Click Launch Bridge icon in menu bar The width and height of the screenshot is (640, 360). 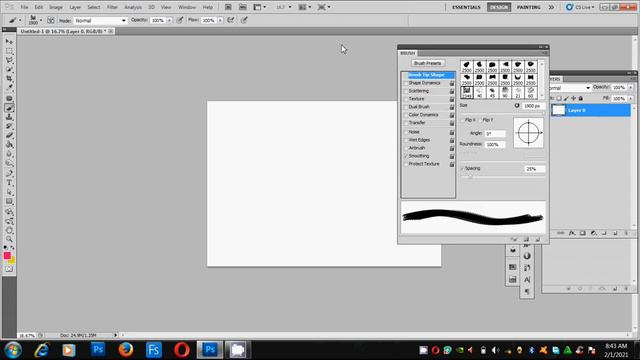tap(228, 7)
